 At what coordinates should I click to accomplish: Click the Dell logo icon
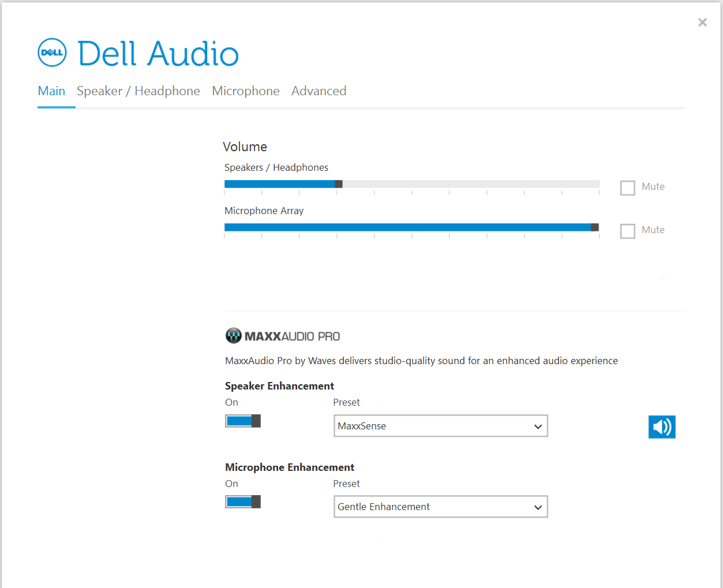(52, 53)
